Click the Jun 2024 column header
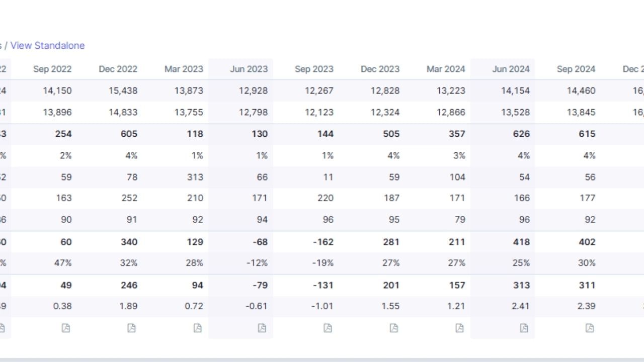644x362 pixels. [511, 69]
